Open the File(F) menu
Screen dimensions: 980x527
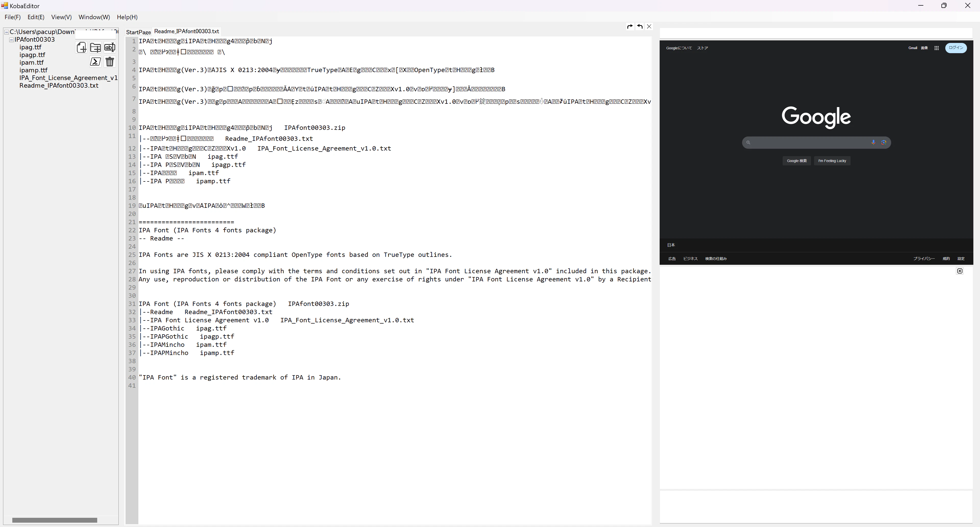tap(13, 17)
